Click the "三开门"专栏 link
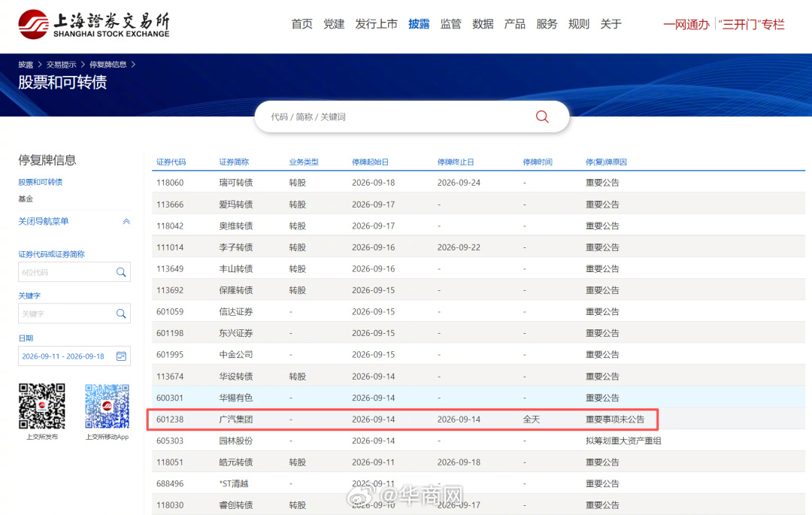This screenshot has width=812, height=515. [x=751, y=24]
